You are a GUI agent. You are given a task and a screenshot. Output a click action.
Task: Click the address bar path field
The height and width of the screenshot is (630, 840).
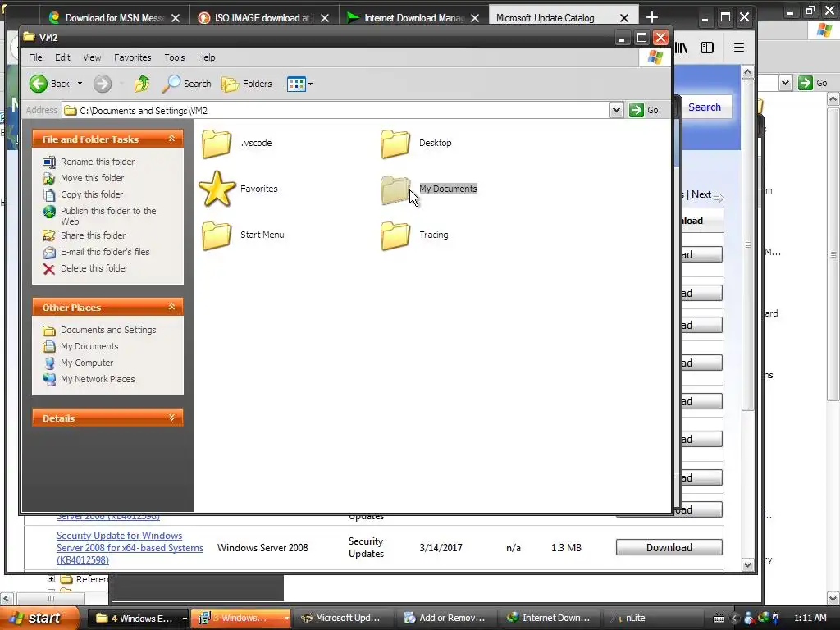click(x=336, y=111)
